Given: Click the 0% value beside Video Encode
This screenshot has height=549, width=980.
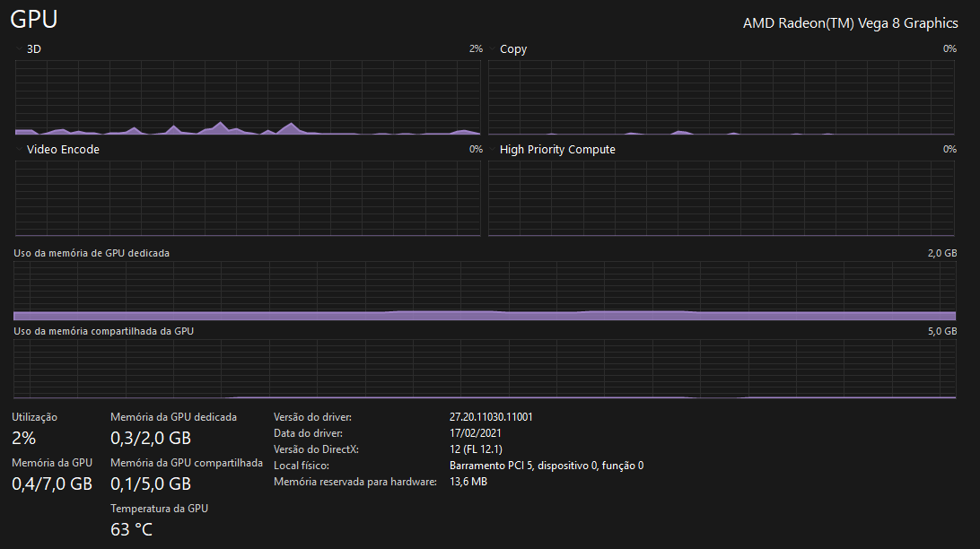Looking at the screenshot, I should click(476, 149).
